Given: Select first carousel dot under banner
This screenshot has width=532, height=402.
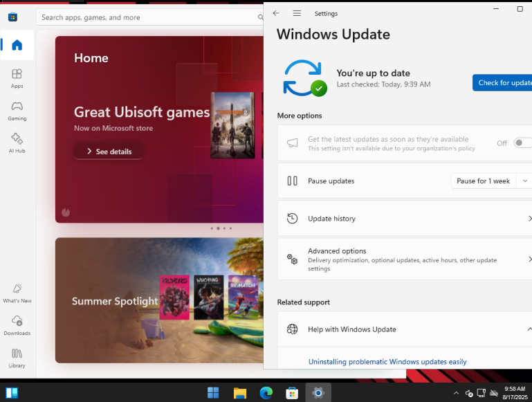Looking at the screenshot, I should click(x=212, y=228).
